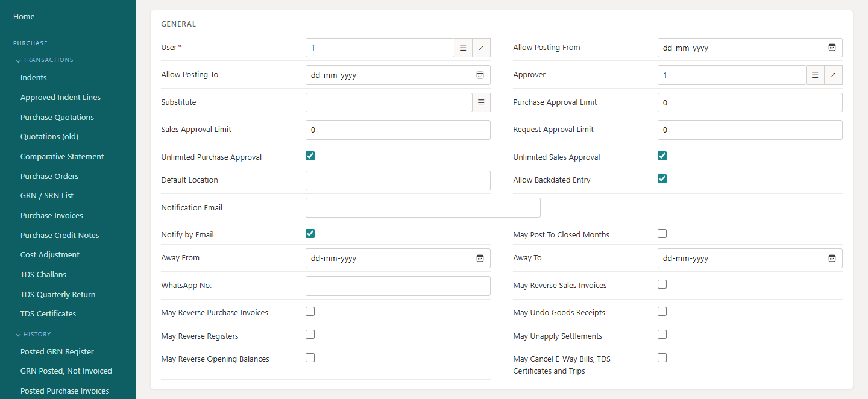
Task: Focus the Substitute input field
Action: tap(389, 102)
